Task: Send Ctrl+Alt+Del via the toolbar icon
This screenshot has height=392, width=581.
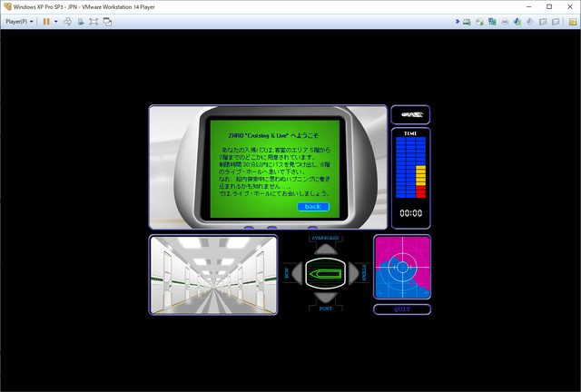Action: 67,22
